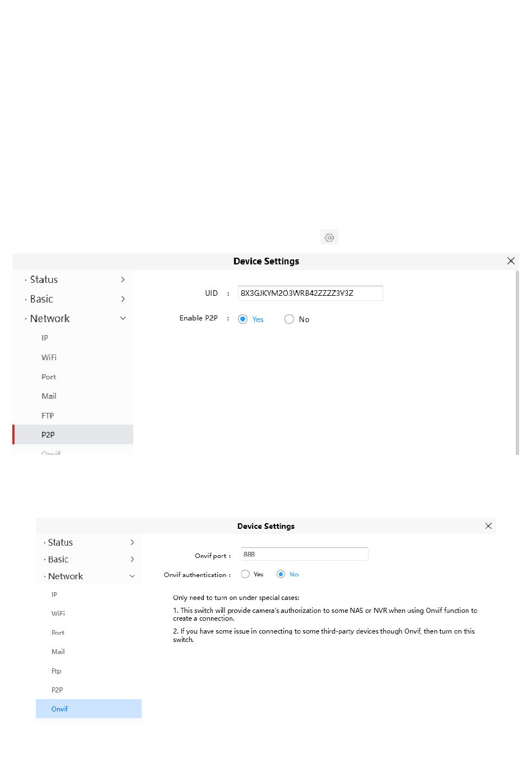Click the Status label in upper dialog

coord(44,280)
